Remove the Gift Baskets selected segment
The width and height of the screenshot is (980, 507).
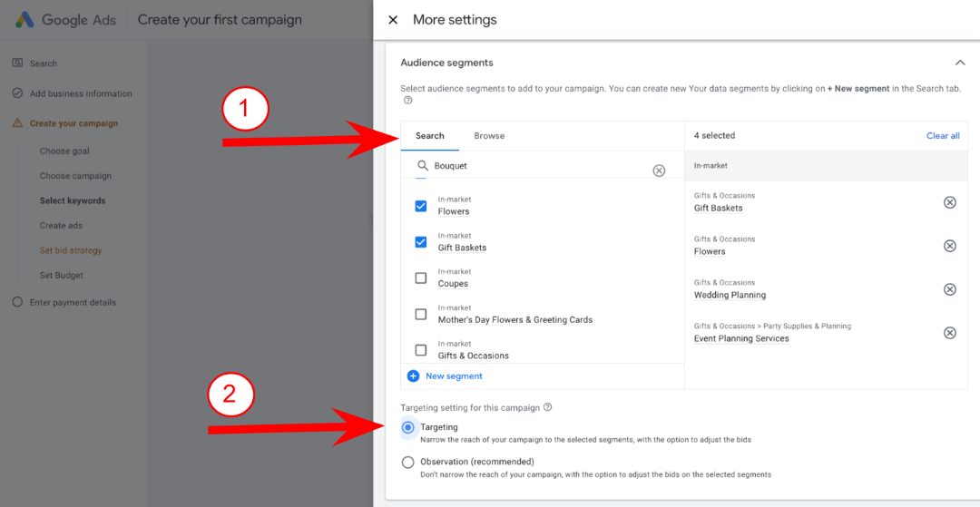[x=949, y=202]
